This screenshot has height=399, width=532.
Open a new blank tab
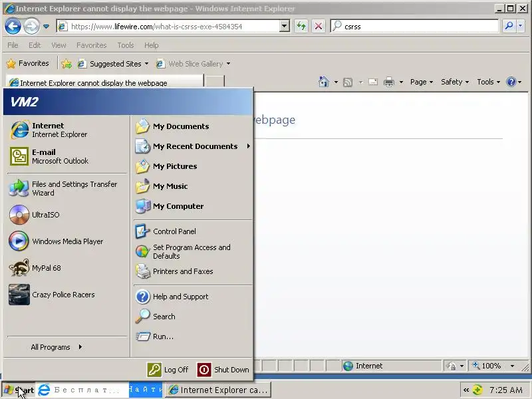point(215,82)
